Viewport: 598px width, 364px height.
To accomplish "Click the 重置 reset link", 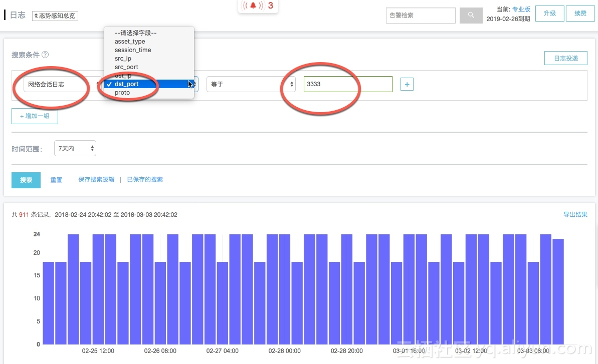I will coord(56,180).
